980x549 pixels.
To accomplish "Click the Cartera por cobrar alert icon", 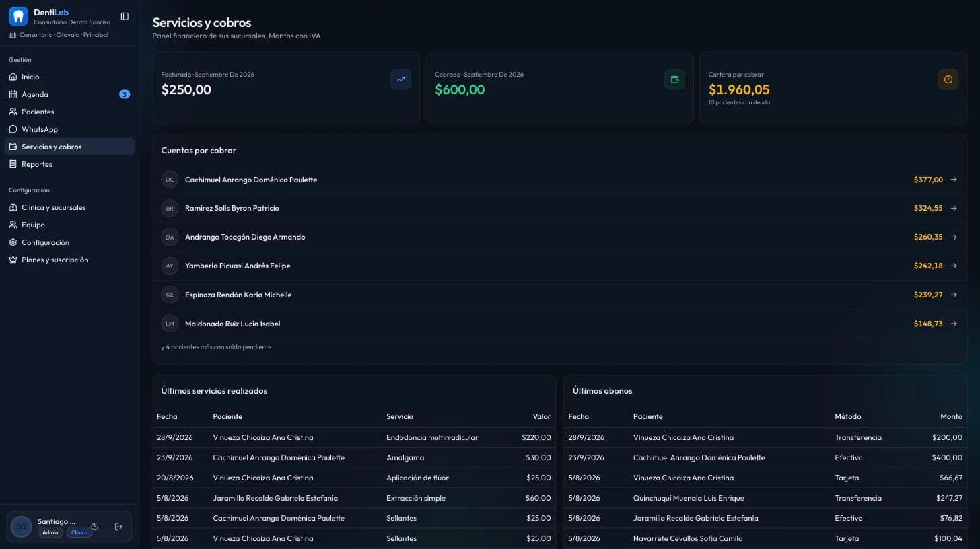I will pos(948,79).
